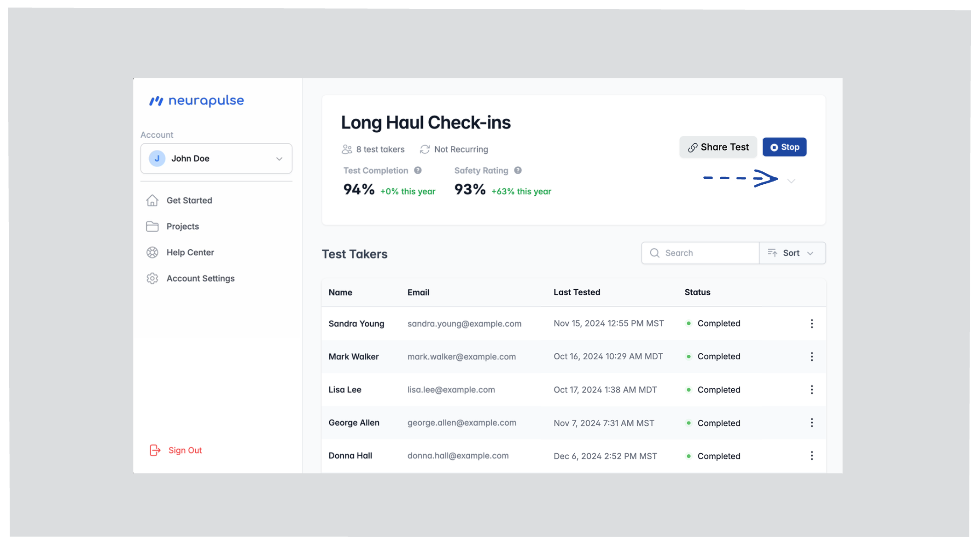Click the Test Completion help icon

tap(418, 170)
